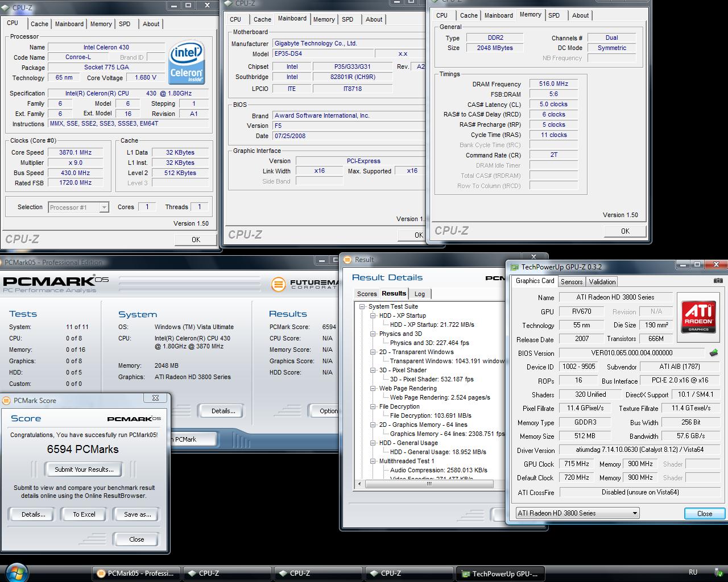Collapse the Multithreaded Test 1 node
The width and height of the screenshot is (728, 582).
click(x=373, y=461)
